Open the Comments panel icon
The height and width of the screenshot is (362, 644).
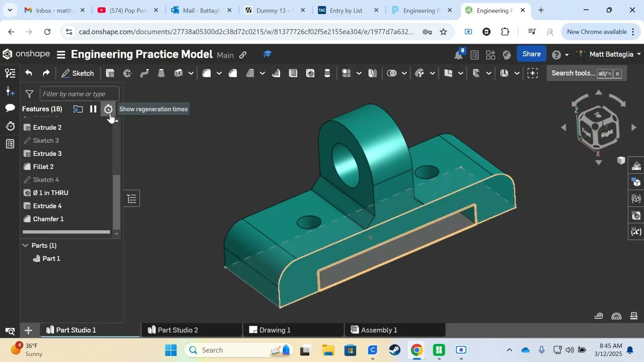tap(10, 108)
